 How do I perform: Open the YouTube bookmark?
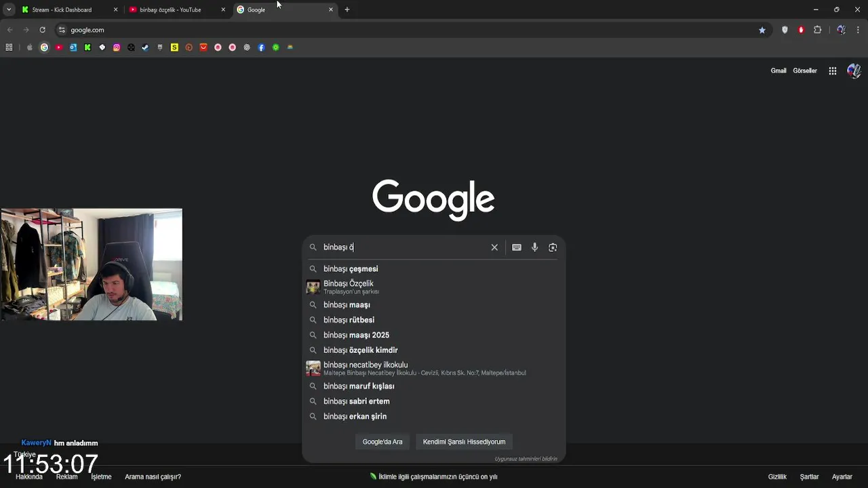pyautogui.click(x=59, y=47)
